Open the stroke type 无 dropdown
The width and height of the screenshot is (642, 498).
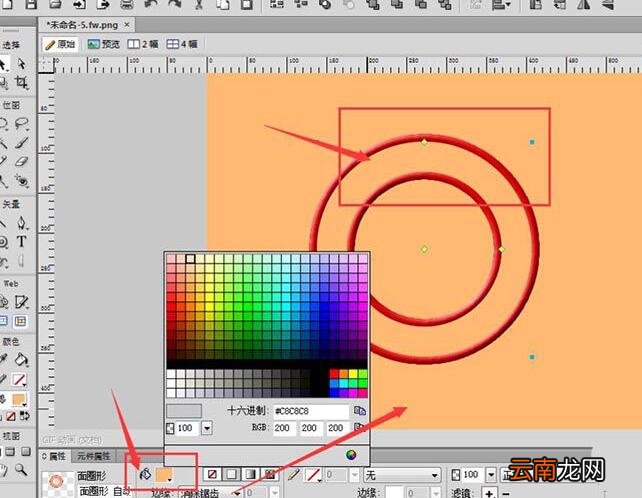tap(401, 475)
